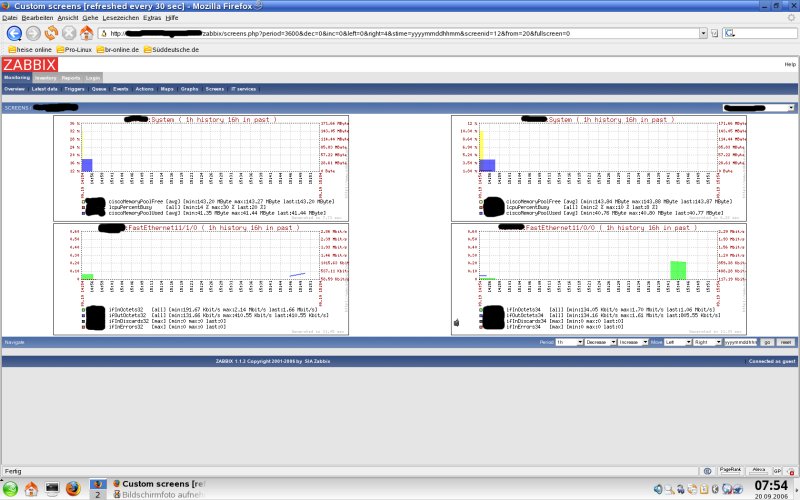
Task: Click the top-left System graph image
Action: pyautogui.click(x=201, y=168)
